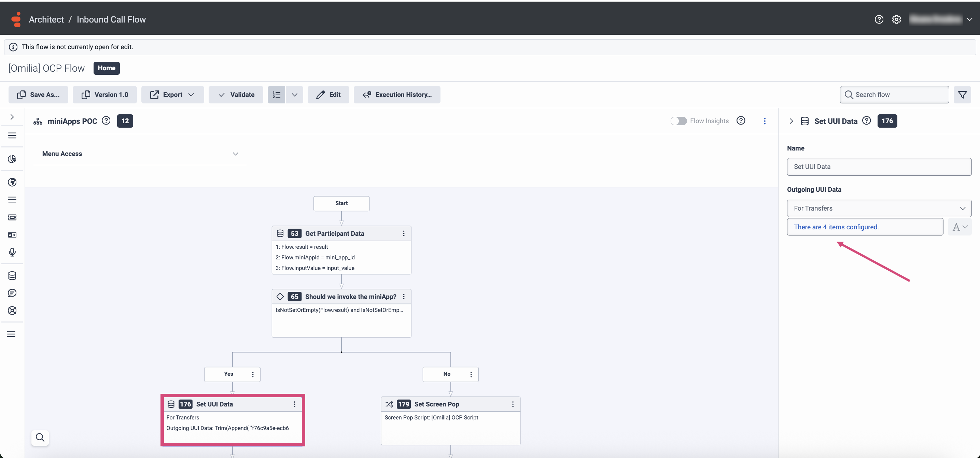Expand the Export dropdown
980x458 pixels.
coord(173,95)
